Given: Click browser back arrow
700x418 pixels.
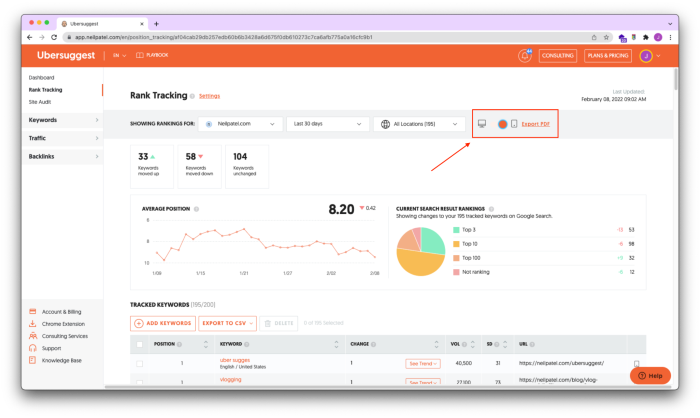Looking at the screenshot, I should coord(29,38).
